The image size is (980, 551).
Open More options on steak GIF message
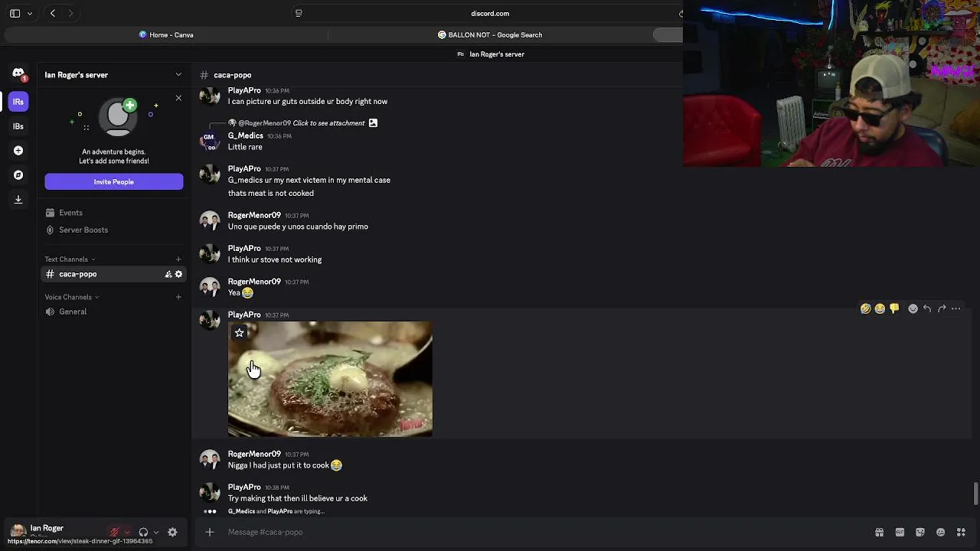pyautogui.click(x=956, y=308)
